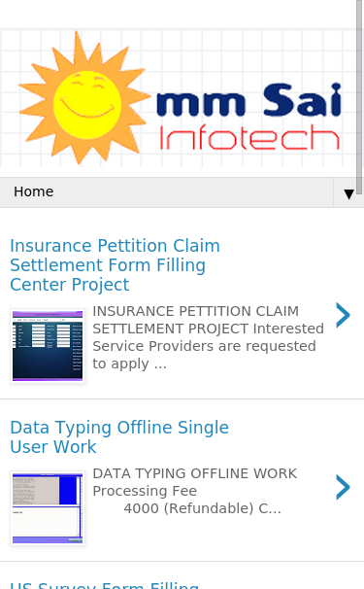The image size is (364, 589).
Task: Click the INSURANCE PETTITION CLAIM SETTLEMENT PROJECT summary text
Action: [x=208, y=337]
